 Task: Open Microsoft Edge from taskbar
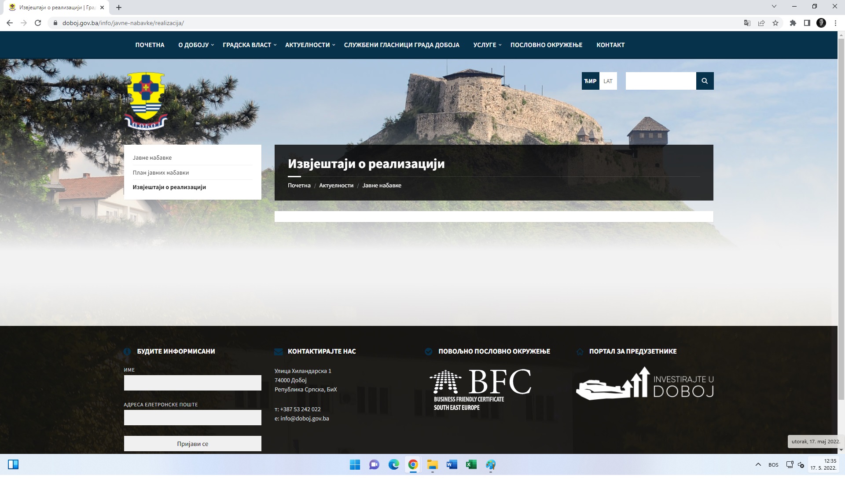(x=393, y=465)
